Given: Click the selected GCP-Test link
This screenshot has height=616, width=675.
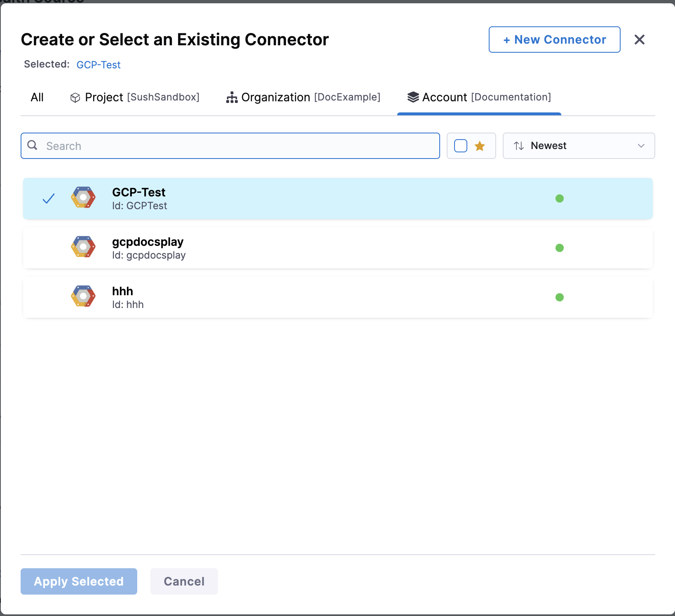Looking at the screenshot, I should click(x=98, y=65).
